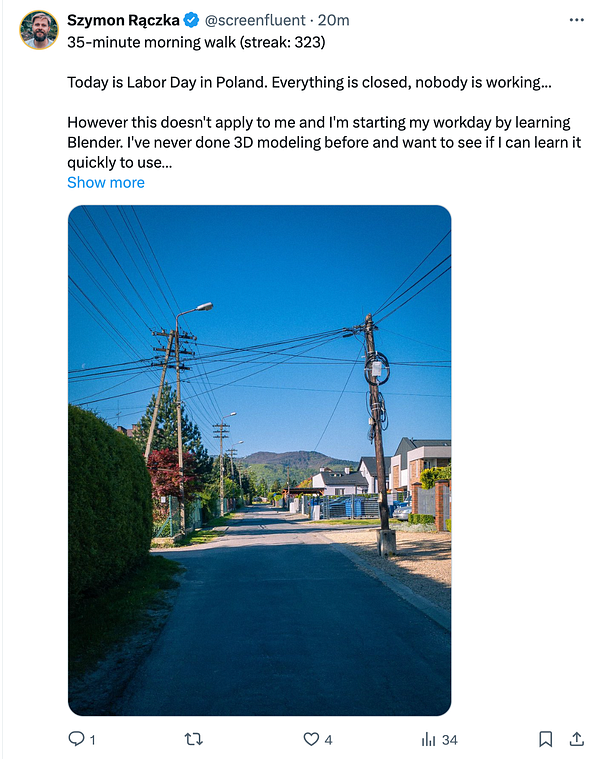Image resolution: width=600 pixels, height=759 pixels.
Task: Click the view count 34
Action: tap(449, 740)
